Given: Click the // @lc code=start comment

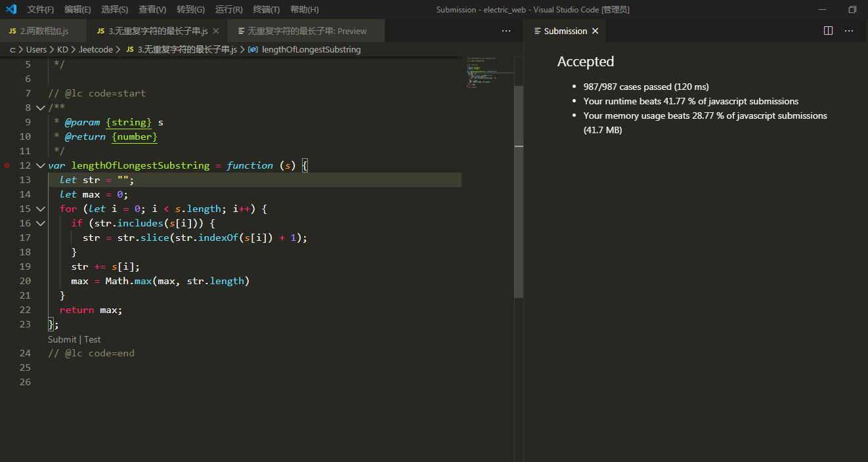Looking at the screenshot, I should click(97, 93).
